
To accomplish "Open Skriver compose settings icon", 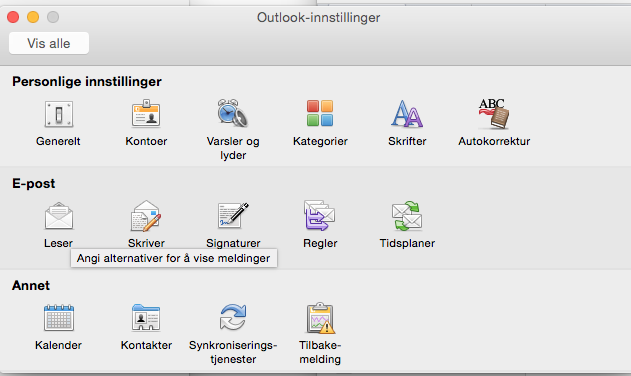I will pos(146,216).
